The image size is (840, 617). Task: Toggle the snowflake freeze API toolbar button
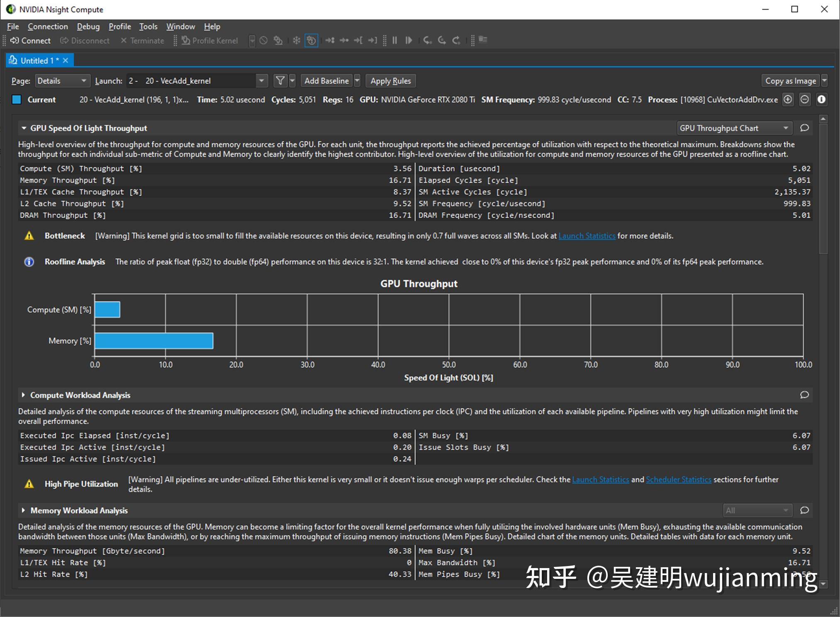(296, 40)
